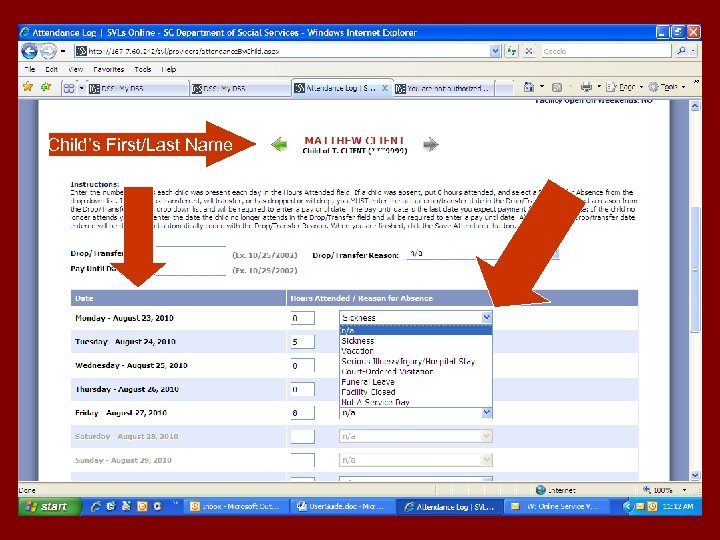Click the page scrollbar down arrow

click(x=695, y=475)
